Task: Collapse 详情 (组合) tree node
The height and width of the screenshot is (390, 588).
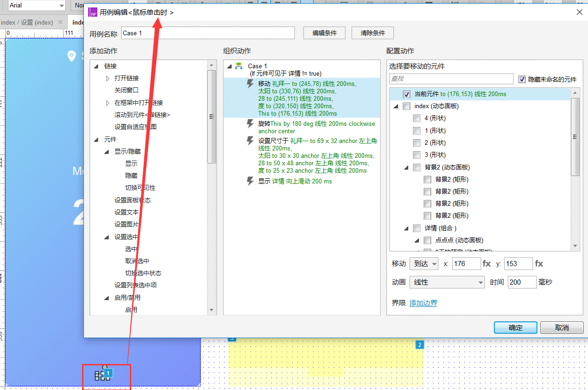Action: pos(406,228)
